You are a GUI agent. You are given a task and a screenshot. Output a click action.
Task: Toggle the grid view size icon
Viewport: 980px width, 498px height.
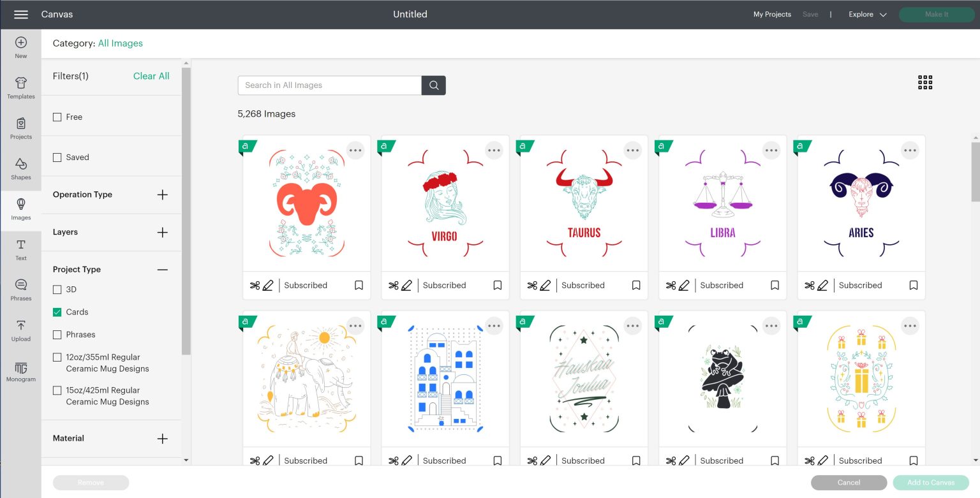(924, 82)
